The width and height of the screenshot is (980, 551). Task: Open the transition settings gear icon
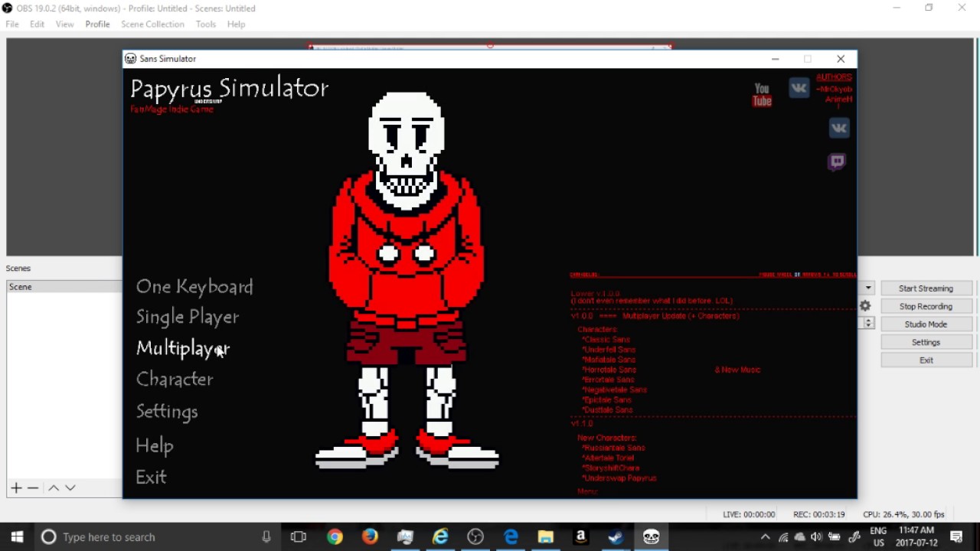tap(865, 306)
